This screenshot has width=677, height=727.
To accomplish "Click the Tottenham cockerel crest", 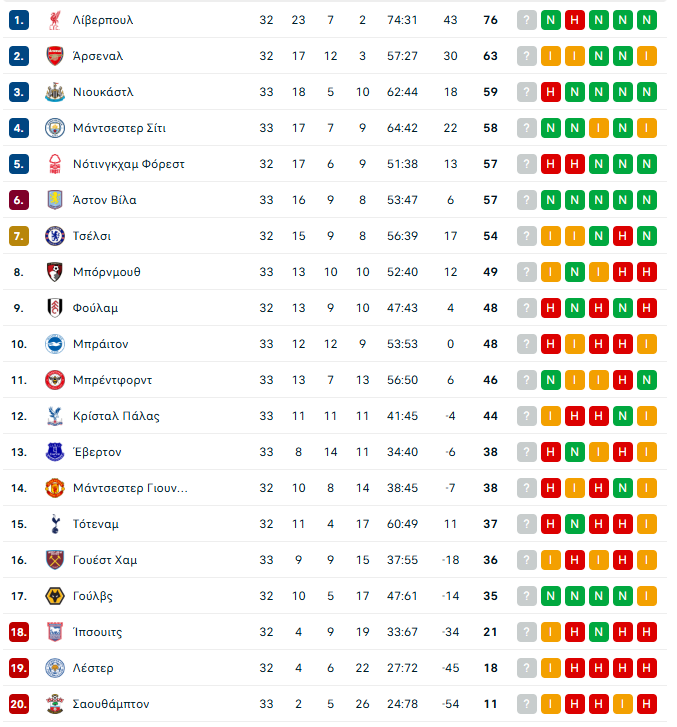I will click(55, 524).
